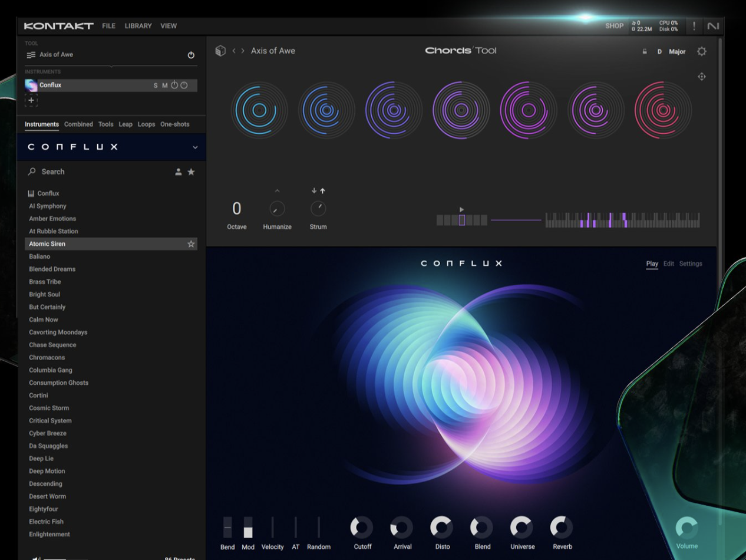
Task: Trigger the seventh red chord circle
Action: (x=663, y=110)
